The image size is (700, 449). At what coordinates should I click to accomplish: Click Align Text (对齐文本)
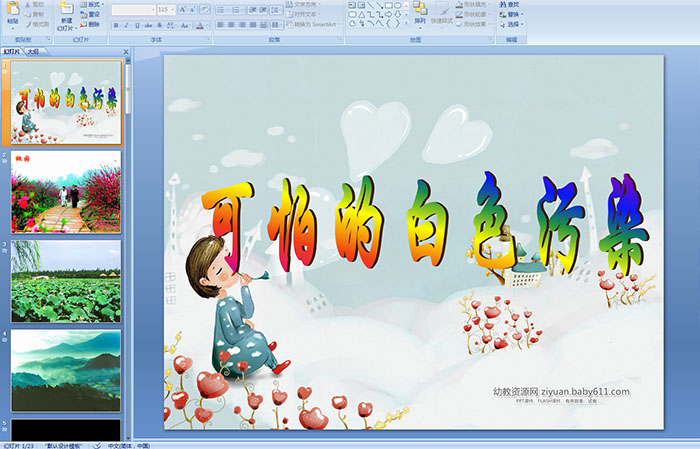304,14
